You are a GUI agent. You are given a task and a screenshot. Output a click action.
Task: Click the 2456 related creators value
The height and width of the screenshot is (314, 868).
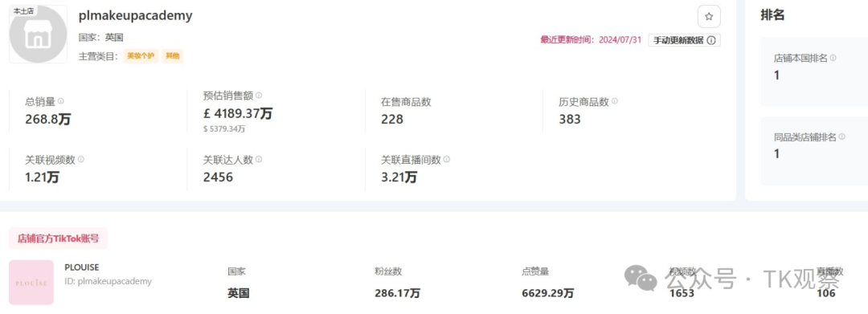218,177
